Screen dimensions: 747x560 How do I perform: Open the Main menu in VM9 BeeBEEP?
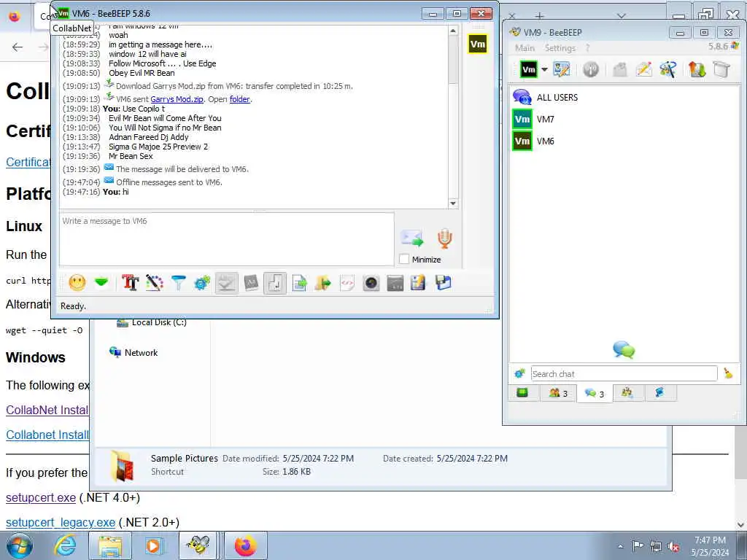525,48
